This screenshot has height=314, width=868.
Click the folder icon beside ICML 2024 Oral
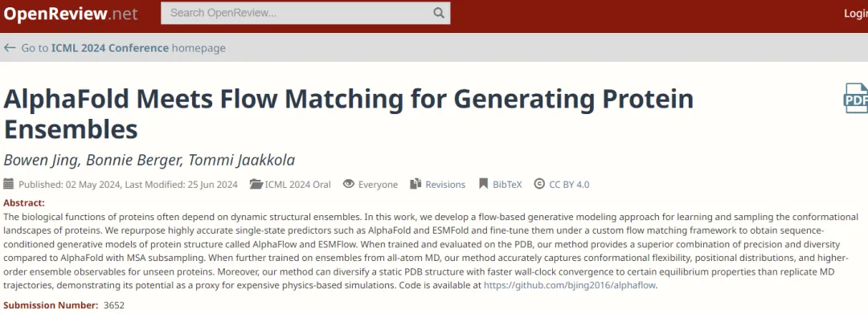(x=256, y=184)
